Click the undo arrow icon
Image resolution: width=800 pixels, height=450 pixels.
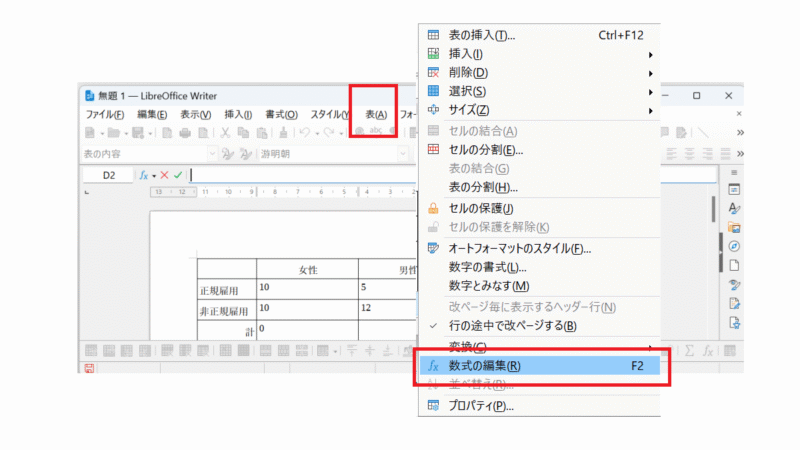pos(305,133)
